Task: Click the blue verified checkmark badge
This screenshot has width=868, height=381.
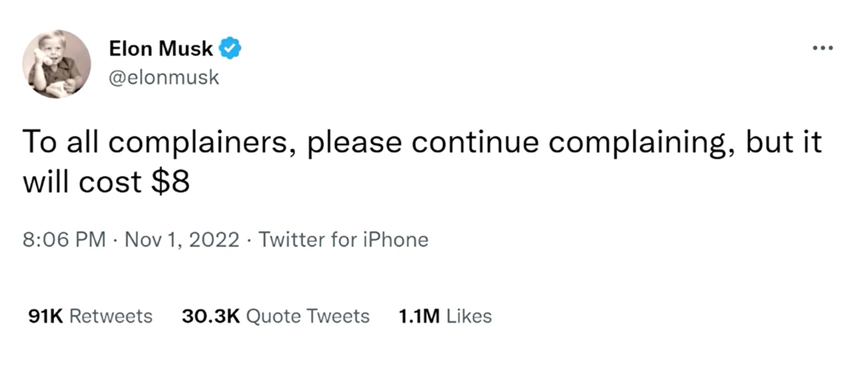Action: click(x=230, y=48)
